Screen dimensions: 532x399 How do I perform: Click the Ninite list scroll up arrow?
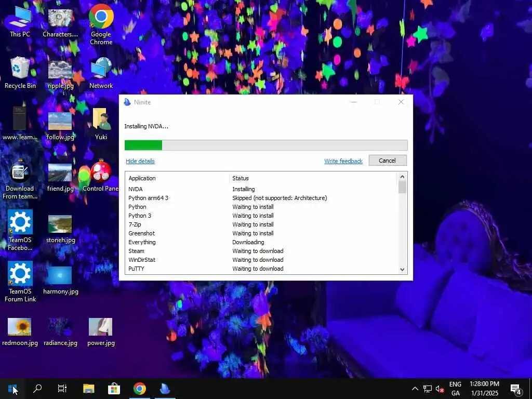pyautogui.click(x=402, y=177)
